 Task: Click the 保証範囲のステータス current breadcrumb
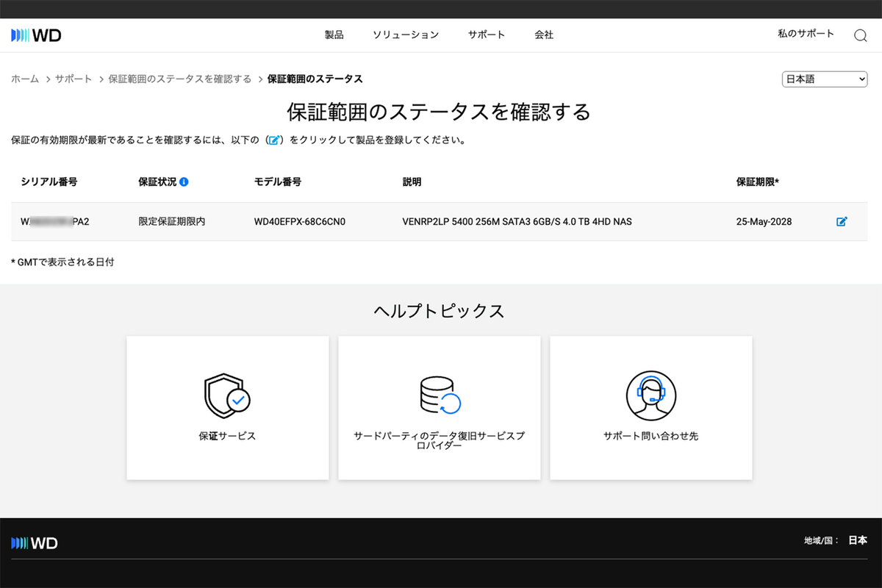(315, 79)
